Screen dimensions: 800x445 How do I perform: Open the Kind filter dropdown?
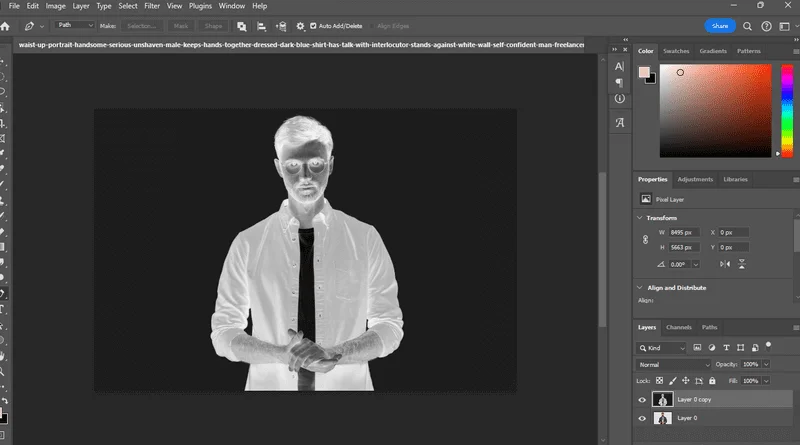tap(661, 348)
